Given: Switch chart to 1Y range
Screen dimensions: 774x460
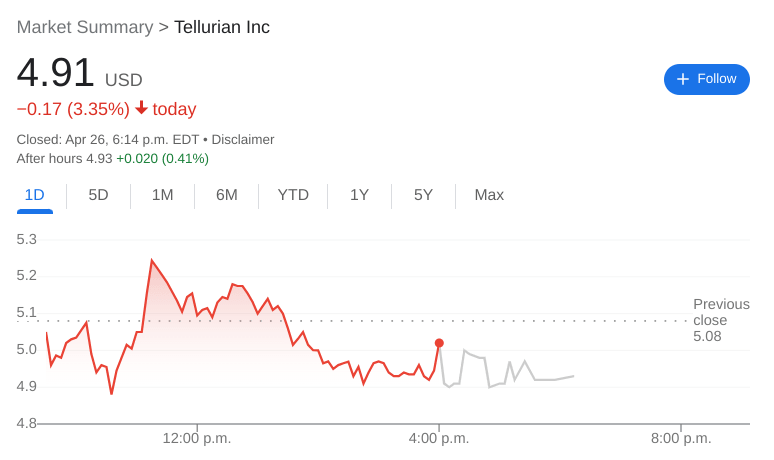Looking at the screenshot, I should (359, 195).
